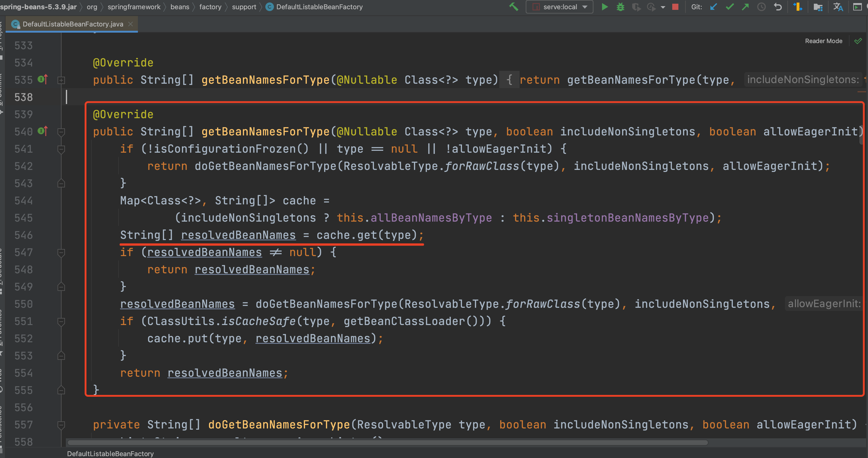This screenshot has width=868, height=458.
Task: Click the override gutter icon on line 535
Action: pyautogui.click(x=43, y=79)
